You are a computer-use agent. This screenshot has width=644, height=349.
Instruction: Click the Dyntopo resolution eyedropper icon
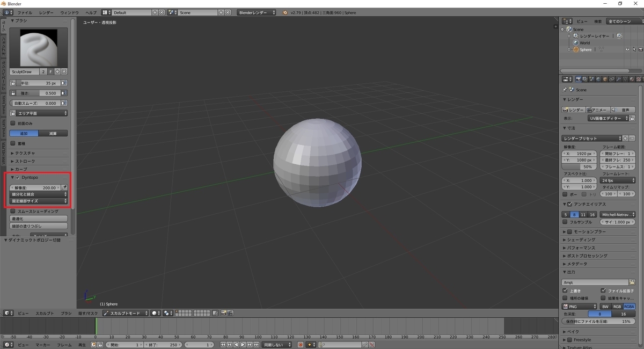(64, 188)
